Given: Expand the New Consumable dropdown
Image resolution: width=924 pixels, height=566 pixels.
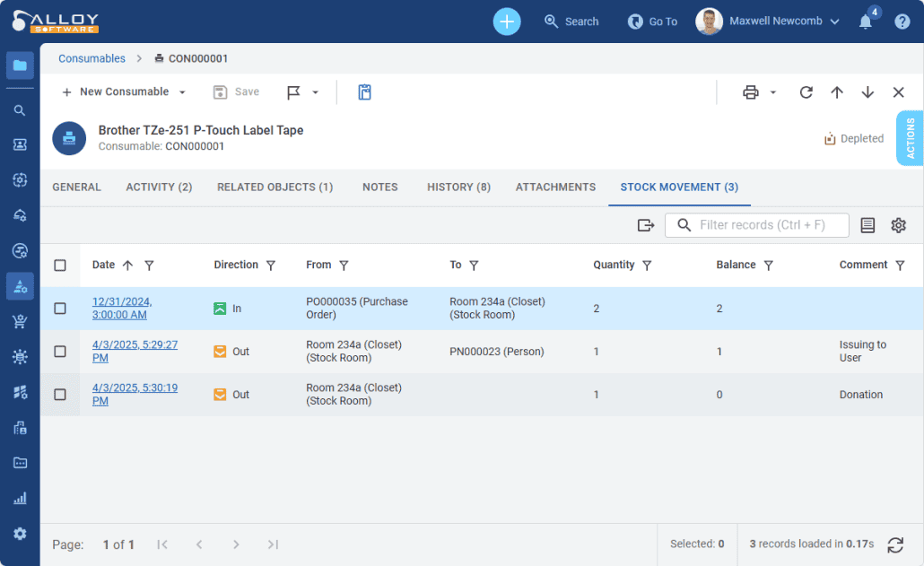Looking at the screenshot, I should coord(181,91).
